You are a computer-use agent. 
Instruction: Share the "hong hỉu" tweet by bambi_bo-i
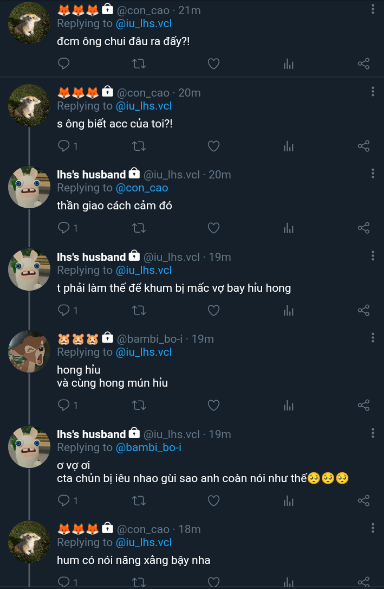click(x=363, y=405)
